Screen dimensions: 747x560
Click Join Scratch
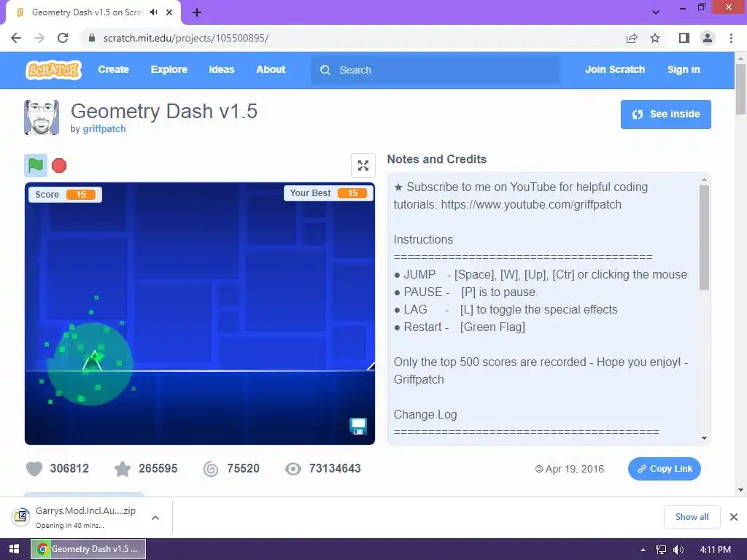[614, 69]
